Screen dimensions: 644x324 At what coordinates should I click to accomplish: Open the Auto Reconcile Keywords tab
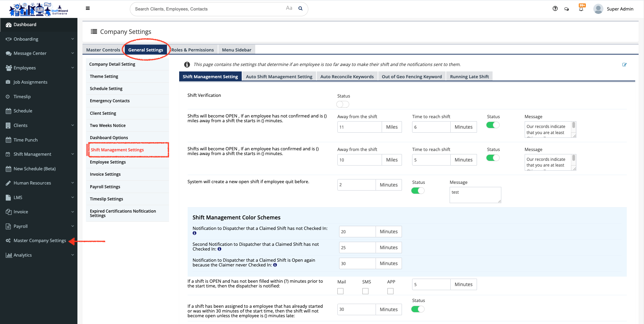[x=347, y=77]
